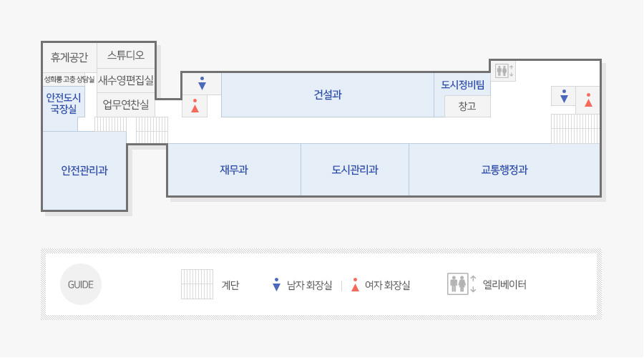Click the 스튜디오 room
Image resolution: width=644 pixels, height=358 pixels.
[x=126, y=55]
